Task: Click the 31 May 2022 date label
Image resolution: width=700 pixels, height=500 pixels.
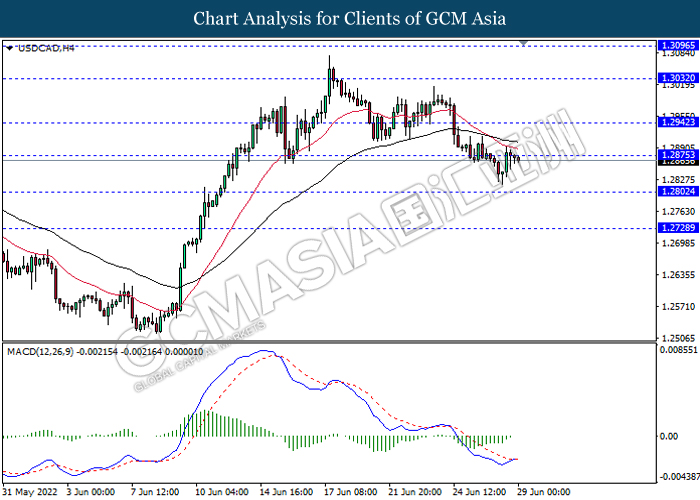Action: (30, 492)
